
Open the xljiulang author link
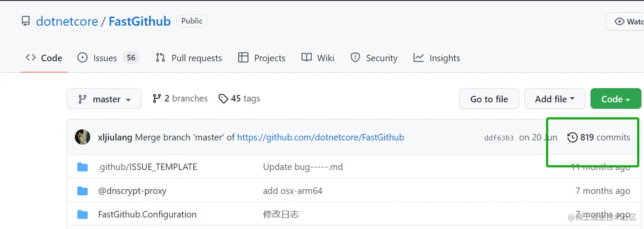pos(115,137)
